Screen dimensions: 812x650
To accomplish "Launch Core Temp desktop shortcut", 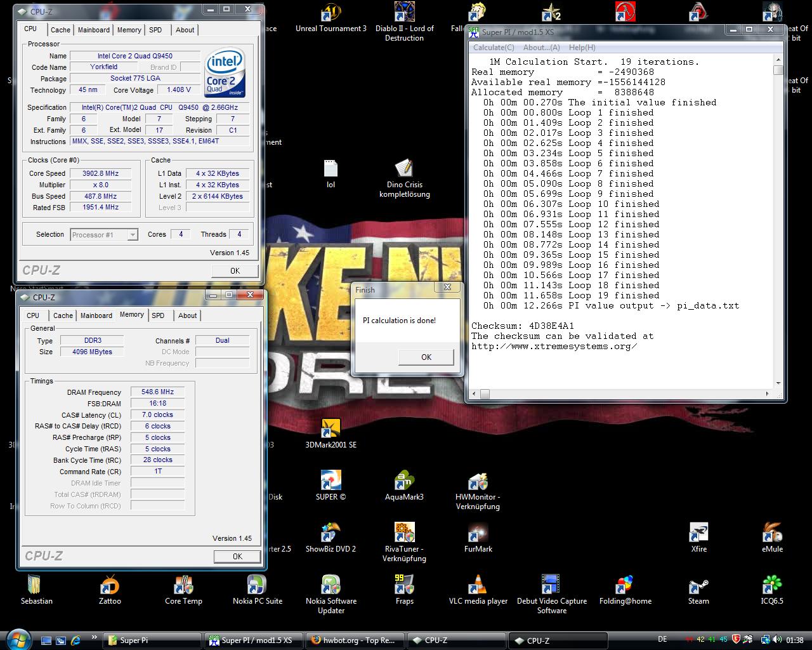I will point(183,590).
